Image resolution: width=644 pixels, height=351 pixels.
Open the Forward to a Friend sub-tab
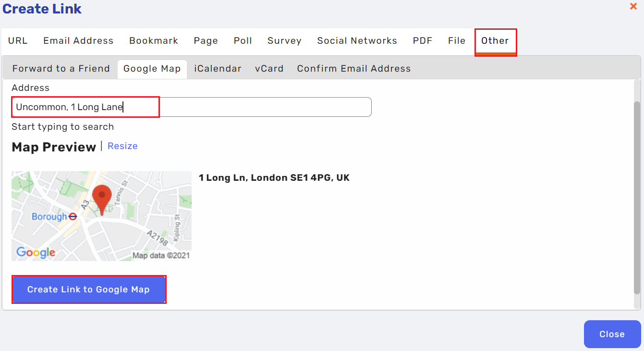pos(61,69)
